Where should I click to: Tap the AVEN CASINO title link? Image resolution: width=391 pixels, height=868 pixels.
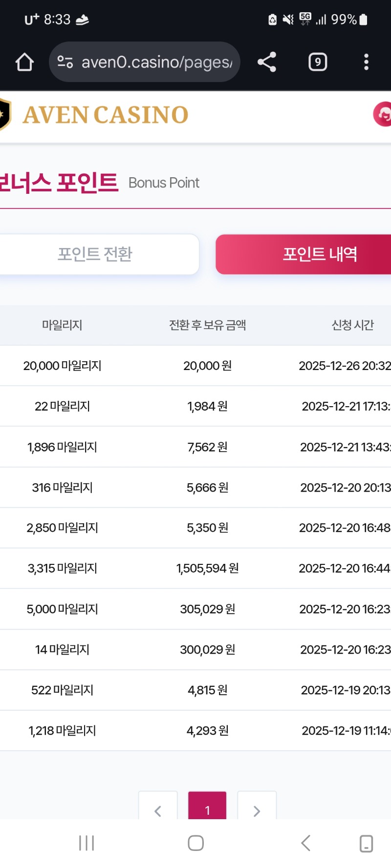106,115
